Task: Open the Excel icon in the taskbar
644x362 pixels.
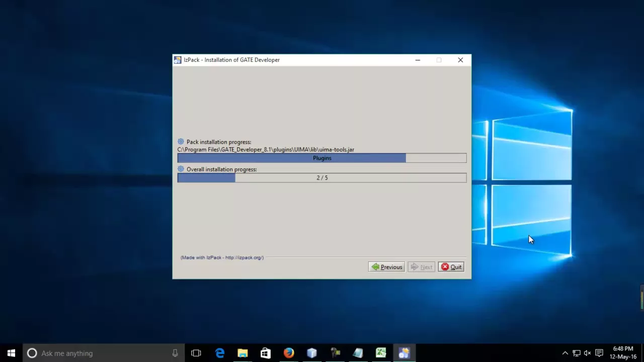Action: (381, 353)
